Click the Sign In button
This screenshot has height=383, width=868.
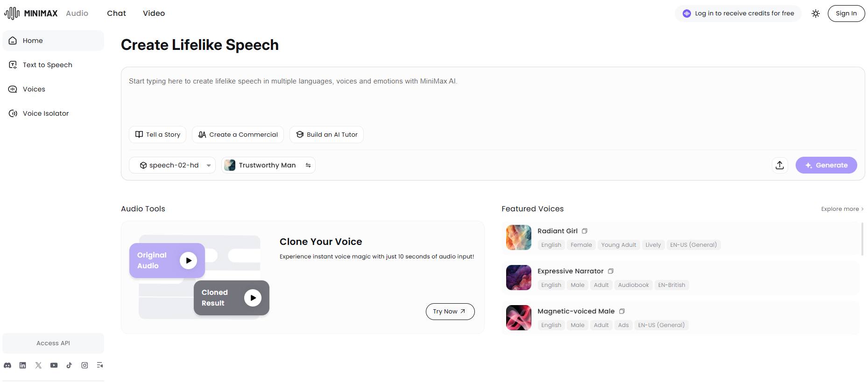pos(846,14)
